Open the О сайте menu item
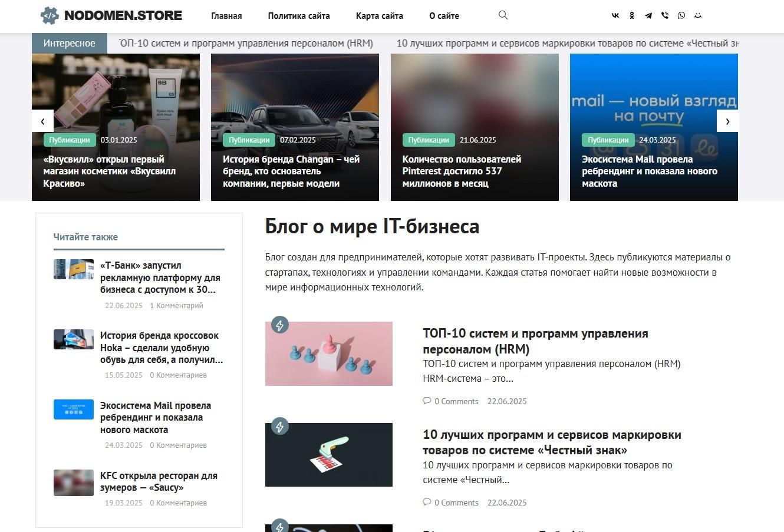The image size is (784, 532). (x=444, y=16)
